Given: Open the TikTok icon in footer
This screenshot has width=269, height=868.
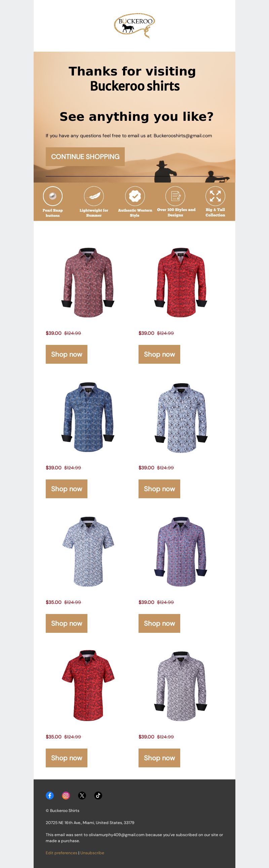Looking at the screenshot, I should (98, 796).
